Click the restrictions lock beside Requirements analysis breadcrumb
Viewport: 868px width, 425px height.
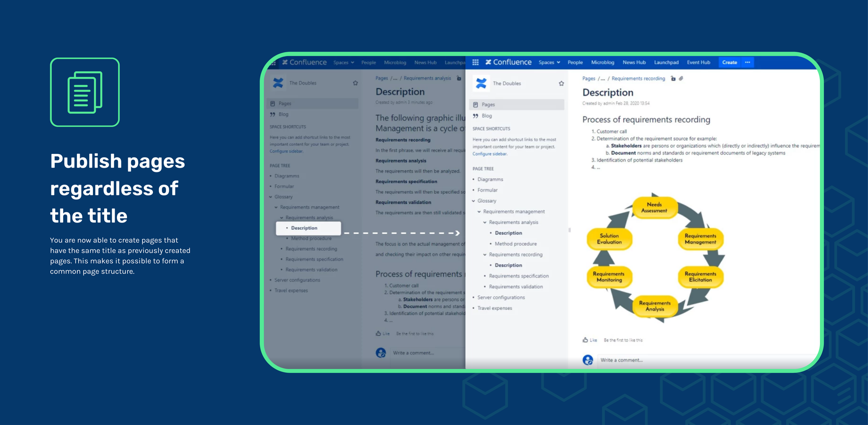(459, 78)
